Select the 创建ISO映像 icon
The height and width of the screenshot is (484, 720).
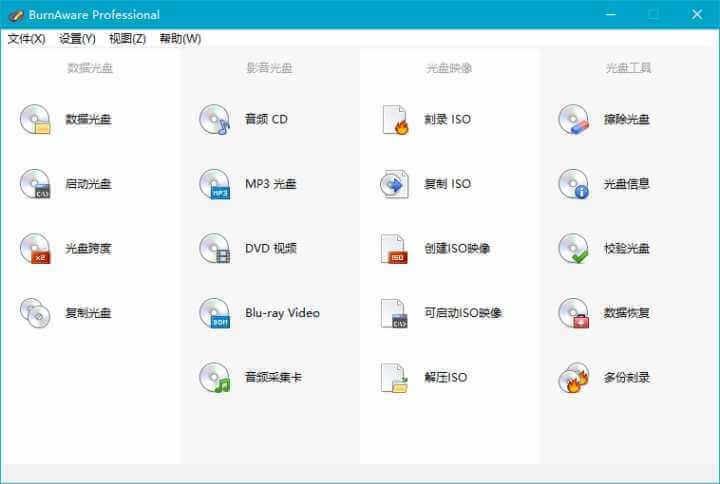click(394, 248)
